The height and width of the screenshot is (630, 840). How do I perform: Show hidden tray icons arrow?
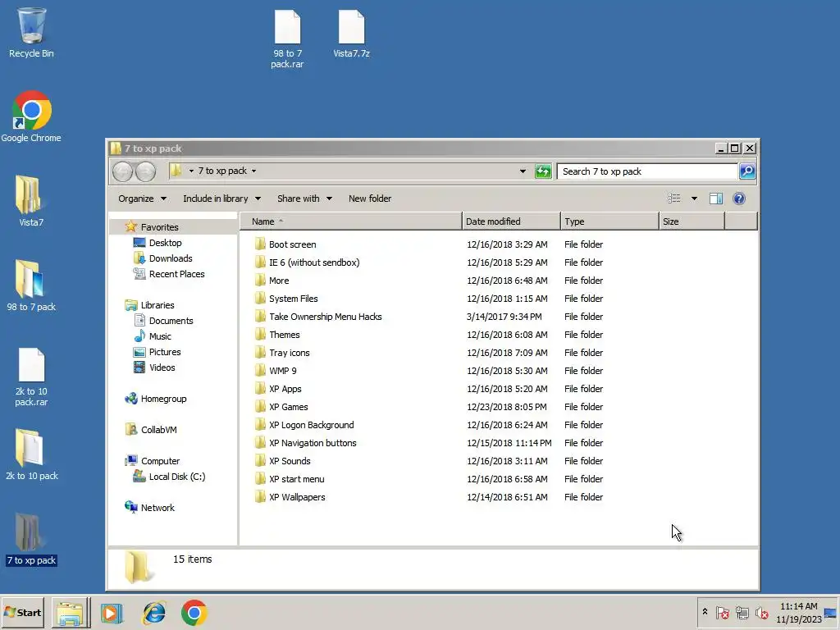tap(705, 612)
